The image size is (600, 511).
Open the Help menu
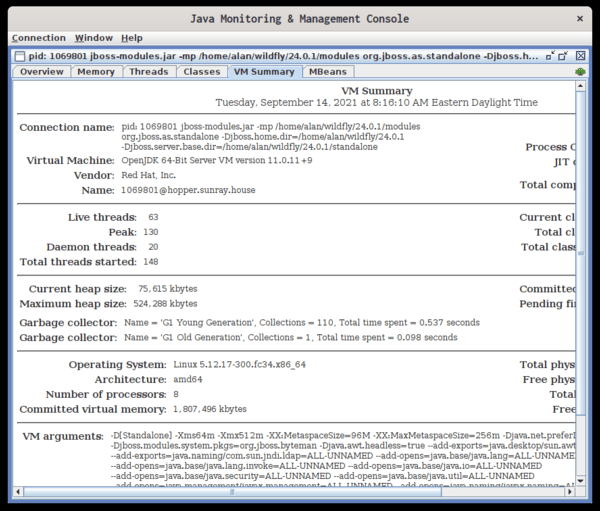point(132,38)
